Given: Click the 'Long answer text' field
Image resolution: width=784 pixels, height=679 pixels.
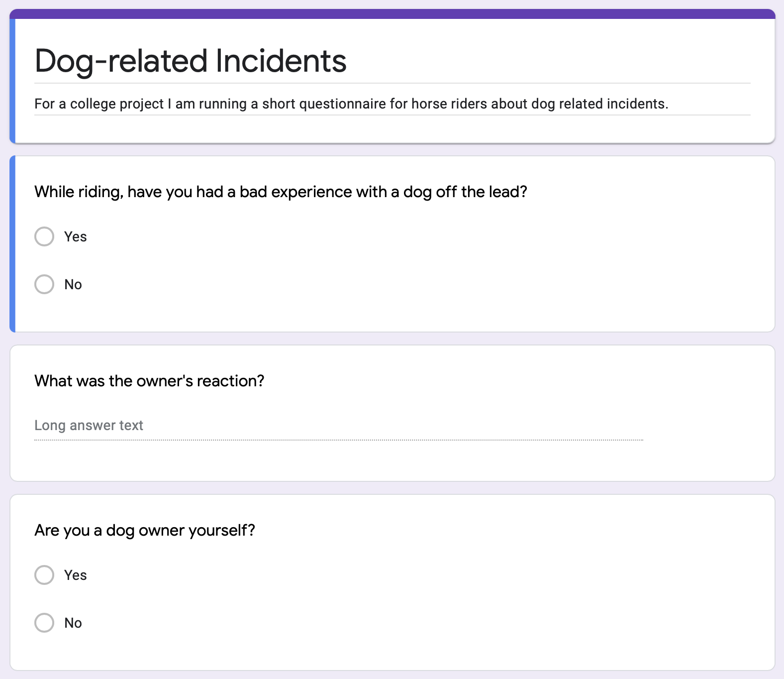Looking at the screenshot, I should pos(338,426).
